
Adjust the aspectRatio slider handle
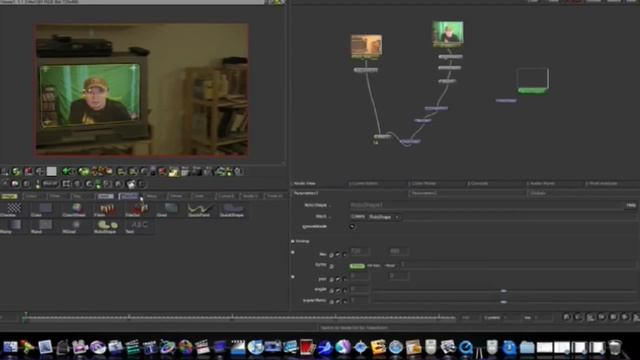click(x=503, y=302)
